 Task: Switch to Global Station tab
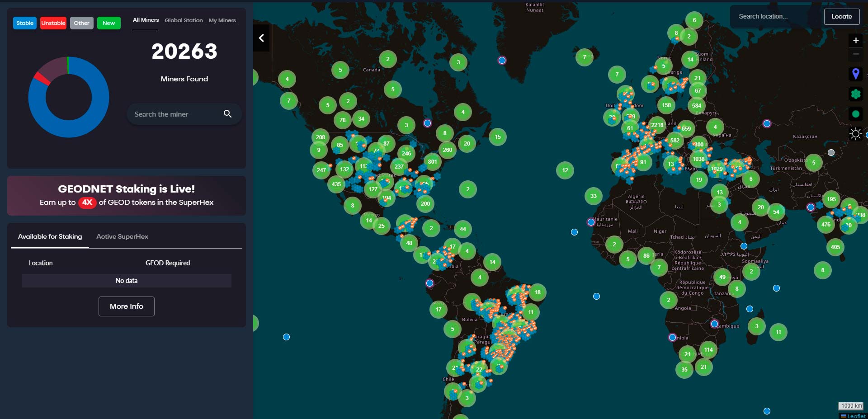coord(184,20)
